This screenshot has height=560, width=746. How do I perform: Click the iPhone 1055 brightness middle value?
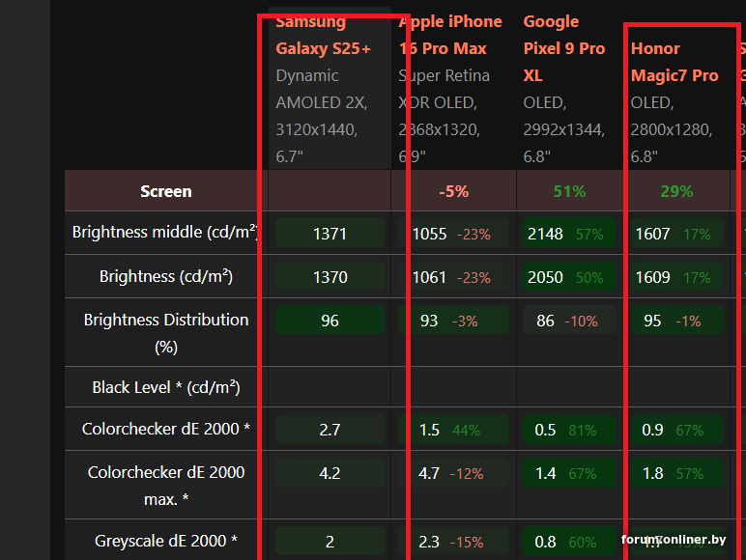click(x=429, y=234)
